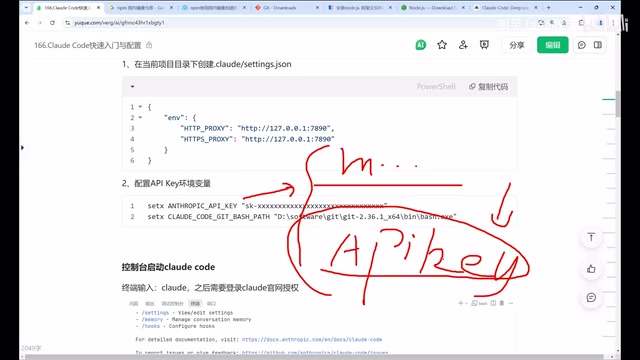Fold code at line 2 env arrow
Screen dimensions: 640x360
[140, 118]
